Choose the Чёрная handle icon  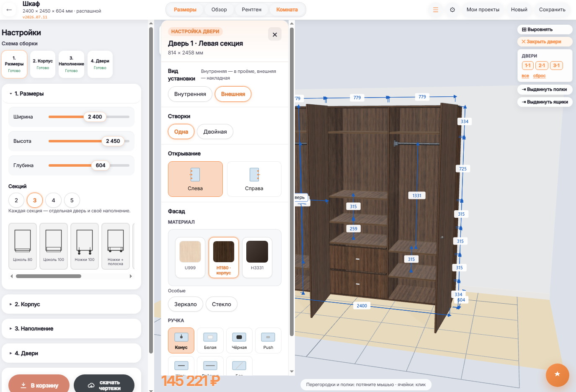pos(239,337)
